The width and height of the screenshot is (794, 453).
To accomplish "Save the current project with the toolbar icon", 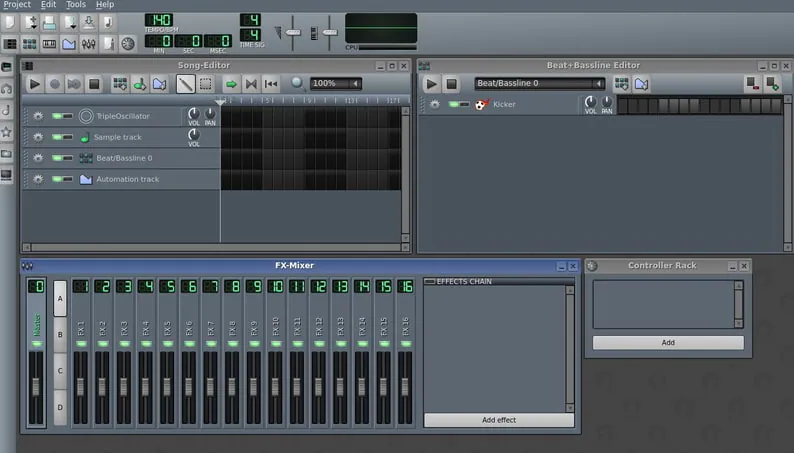I will [x=89, y=23].
